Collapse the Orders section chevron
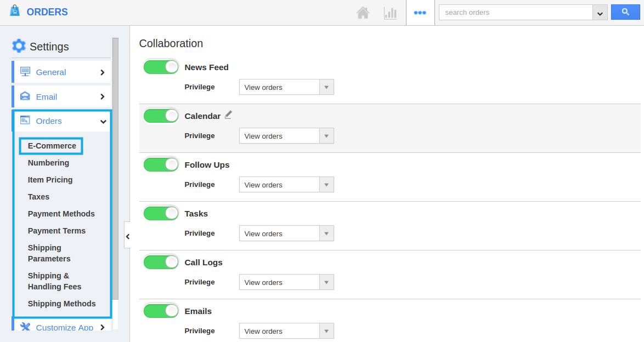This screenshot has width=644, height=342. click(x=103, y=121)
